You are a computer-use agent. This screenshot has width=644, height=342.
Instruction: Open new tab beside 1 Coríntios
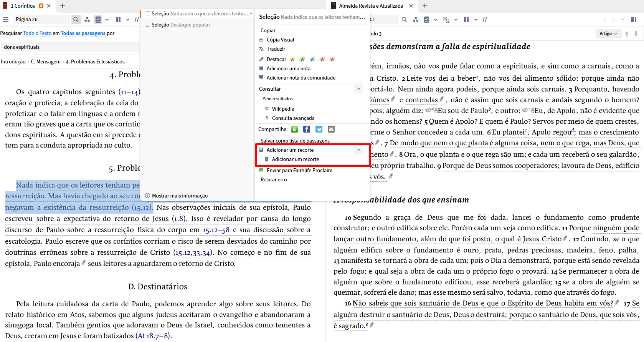click(x=63, y=6)
